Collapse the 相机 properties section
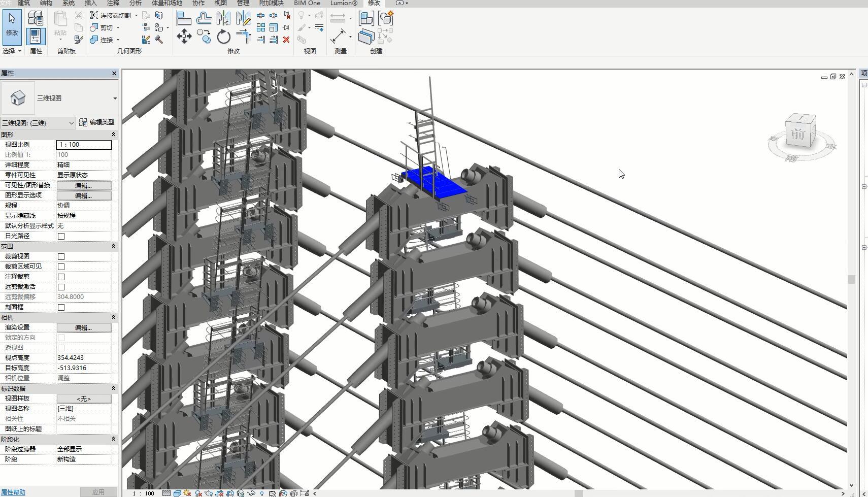This screenshot has width=868, height=497. (x=113, y=317)
